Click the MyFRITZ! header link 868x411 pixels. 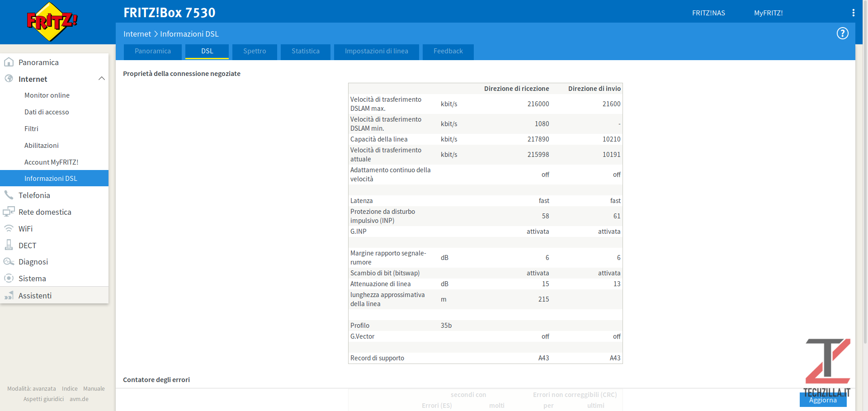(768, 13)
